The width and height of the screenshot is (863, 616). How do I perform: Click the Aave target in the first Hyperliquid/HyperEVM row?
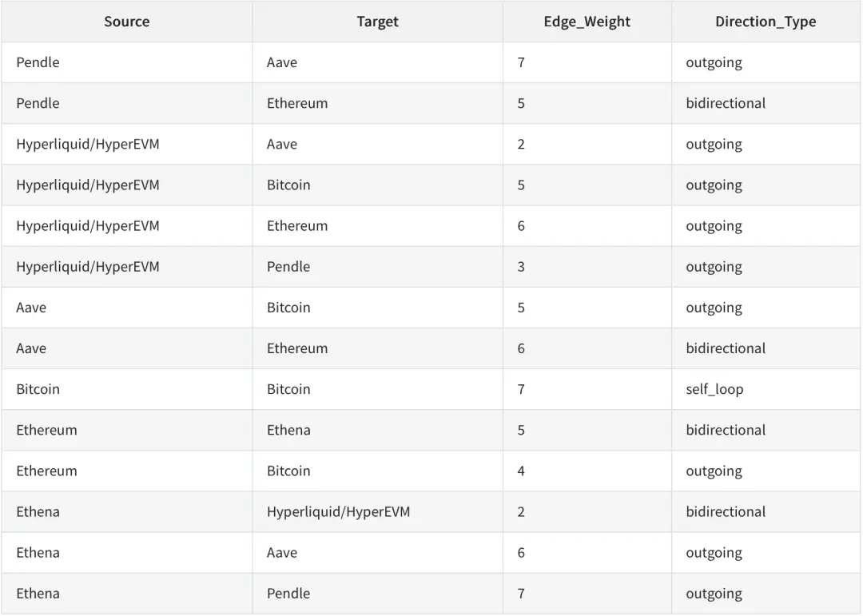(x=282, y=144)
